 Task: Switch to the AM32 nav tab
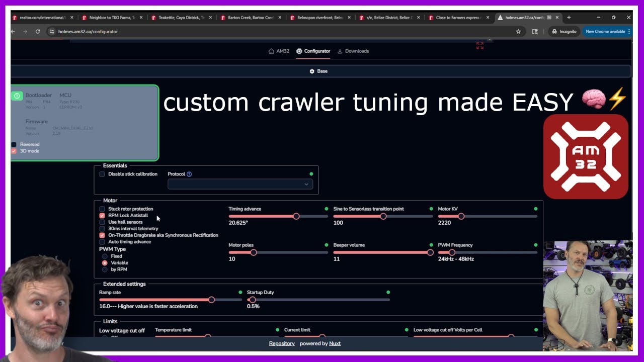tap(279, 51)
